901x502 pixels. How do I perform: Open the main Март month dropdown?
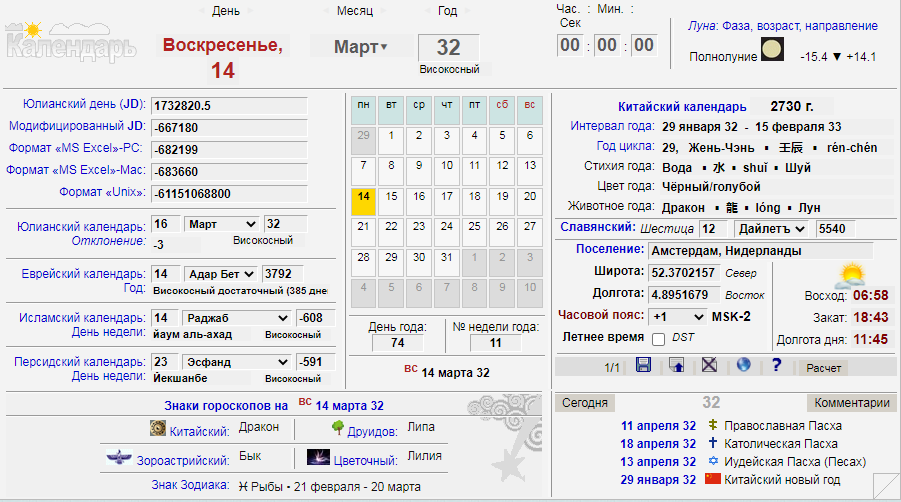tap(361, 47)
